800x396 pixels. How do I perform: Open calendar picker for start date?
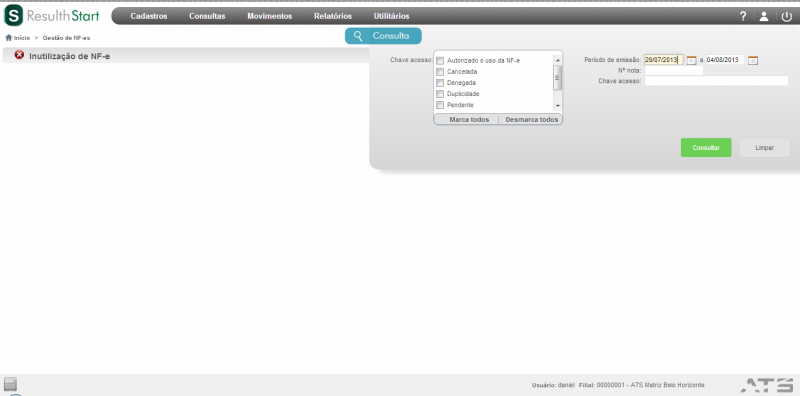click(x=691, y=60)
